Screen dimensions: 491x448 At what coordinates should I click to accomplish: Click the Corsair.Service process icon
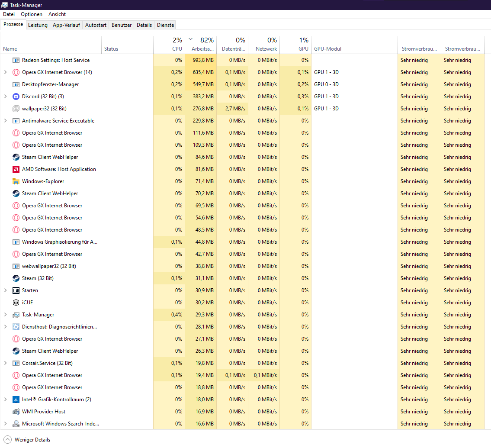[x=16, y=364]
